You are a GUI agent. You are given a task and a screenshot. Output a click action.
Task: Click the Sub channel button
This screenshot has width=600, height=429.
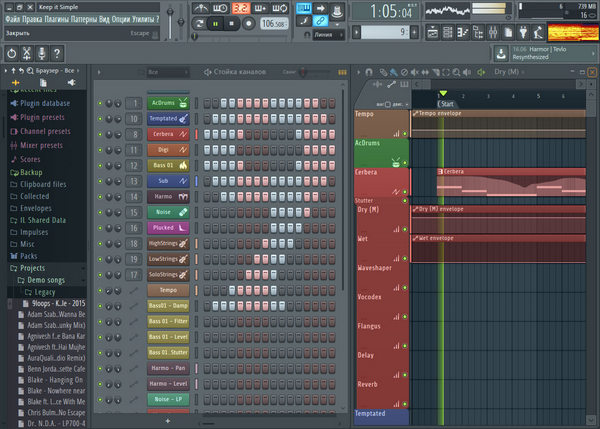162,180
